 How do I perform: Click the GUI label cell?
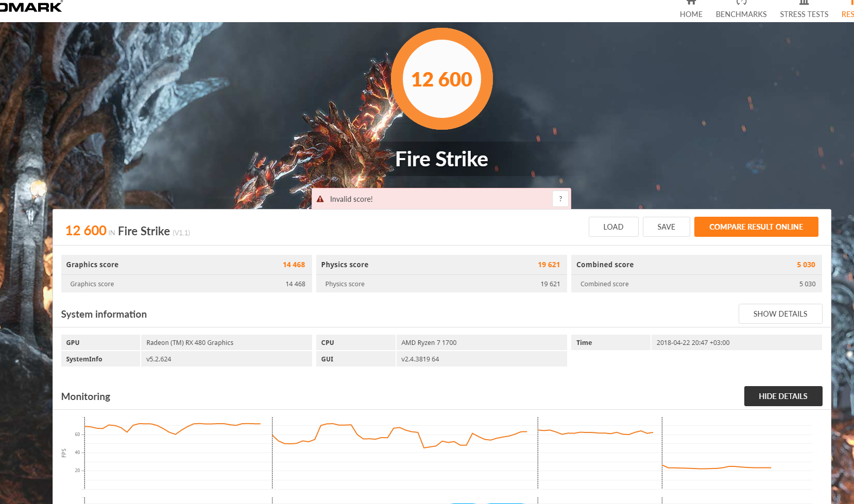pos(355,359)
